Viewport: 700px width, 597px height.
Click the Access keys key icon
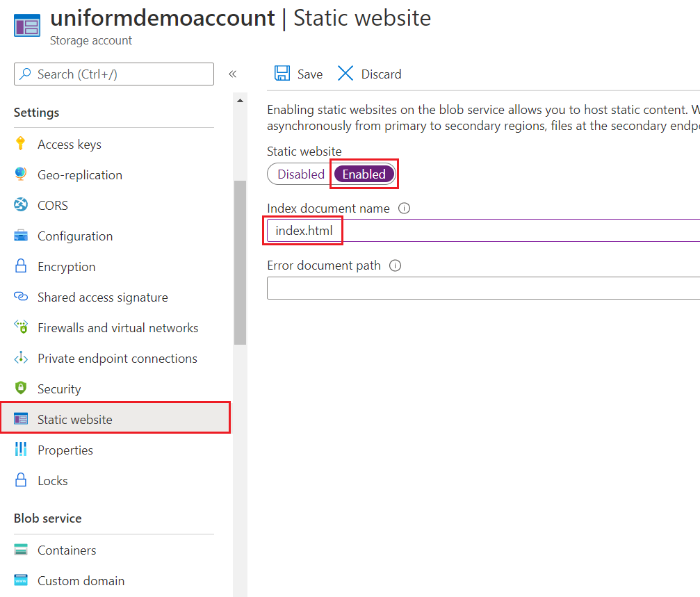tap(21, 144)
